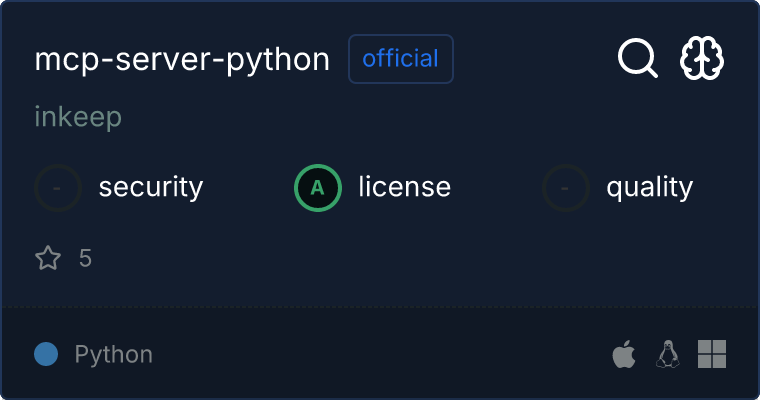Click the dotted divider above the footer

pos(380,306)
